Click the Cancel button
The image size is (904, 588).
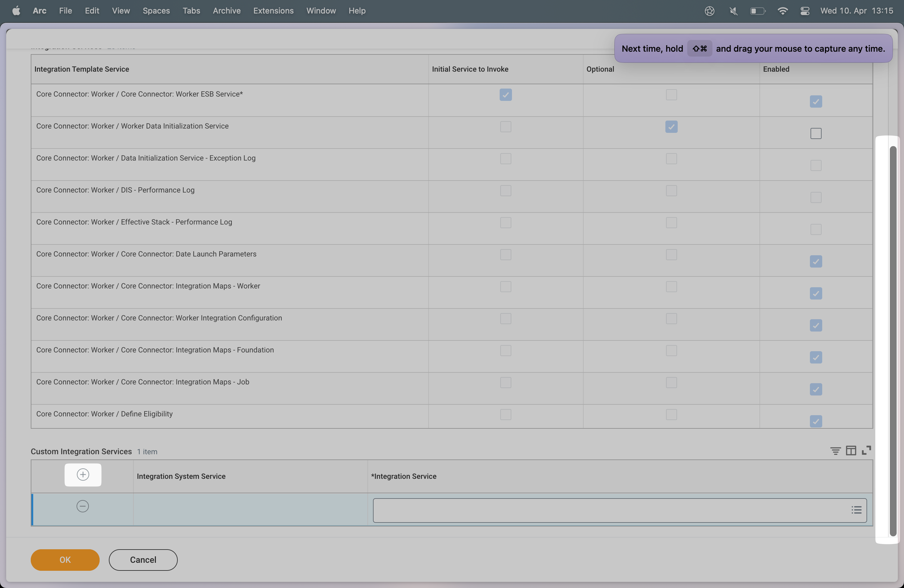point(143,559)
